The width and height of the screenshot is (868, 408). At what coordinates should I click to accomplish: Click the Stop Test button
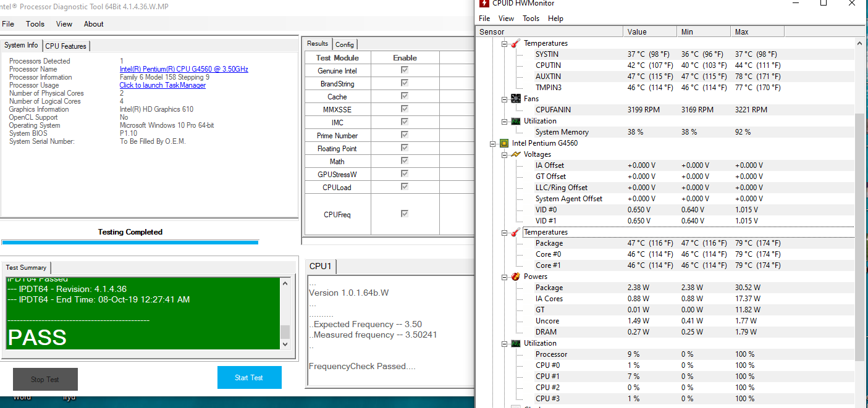[45, 380]
